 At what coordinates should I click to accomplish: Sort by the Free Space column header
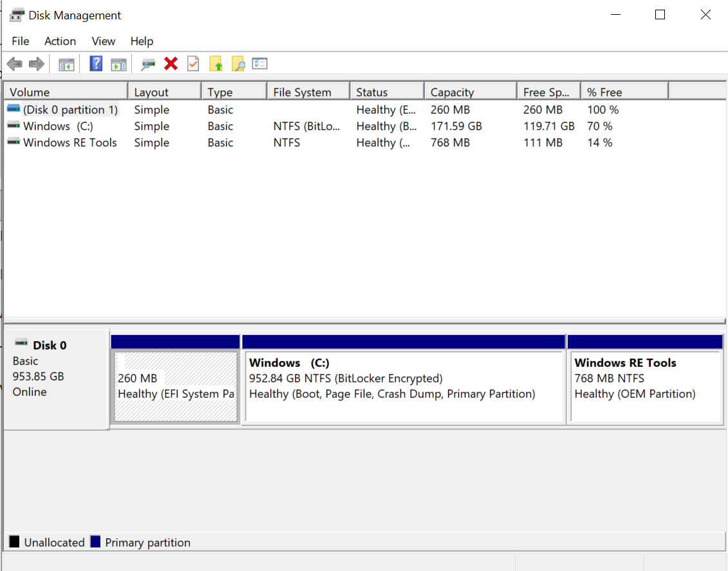(549, 92)
